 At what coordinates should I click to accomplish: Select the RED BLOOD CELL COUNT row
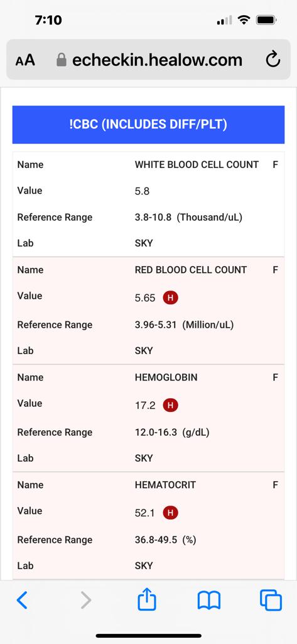(x=148, y=270)
